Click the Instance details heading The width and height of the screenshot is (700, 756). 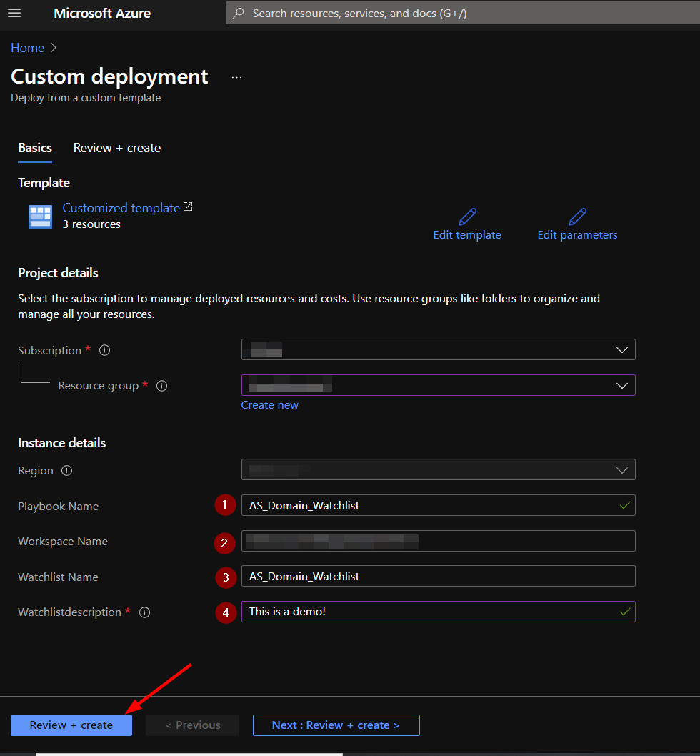point(61,443)
